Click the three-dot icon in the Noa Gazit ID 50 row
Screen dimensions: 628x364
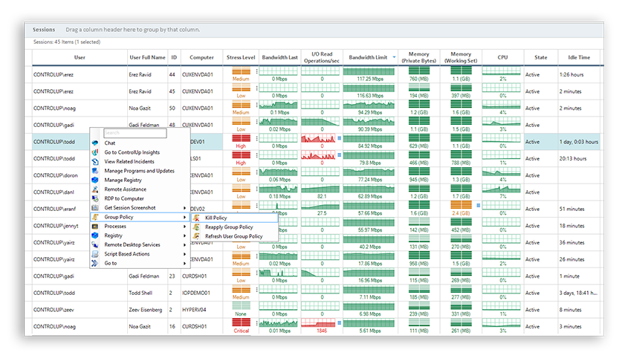click(x=256, y=105)
